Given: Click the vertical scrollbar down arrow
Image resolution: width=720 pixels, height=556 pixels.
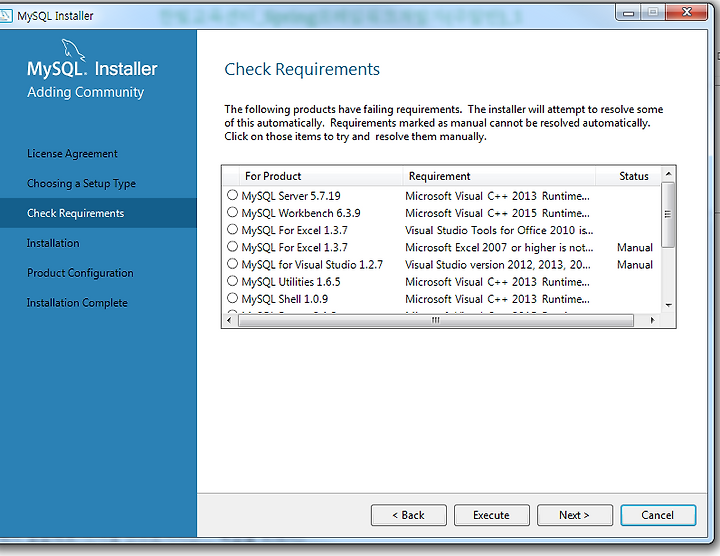Looking at the screenshot, I should click(x=669, y=305).
